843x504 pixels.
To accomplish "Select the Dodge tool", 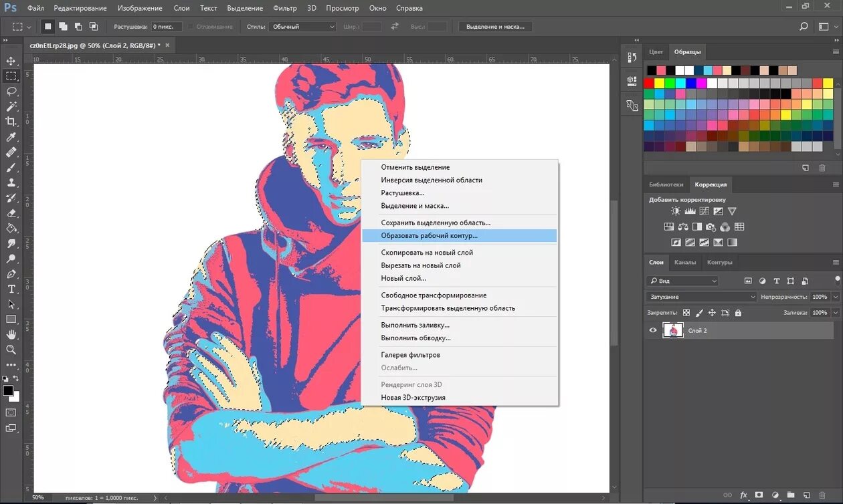I will [11, 259].
